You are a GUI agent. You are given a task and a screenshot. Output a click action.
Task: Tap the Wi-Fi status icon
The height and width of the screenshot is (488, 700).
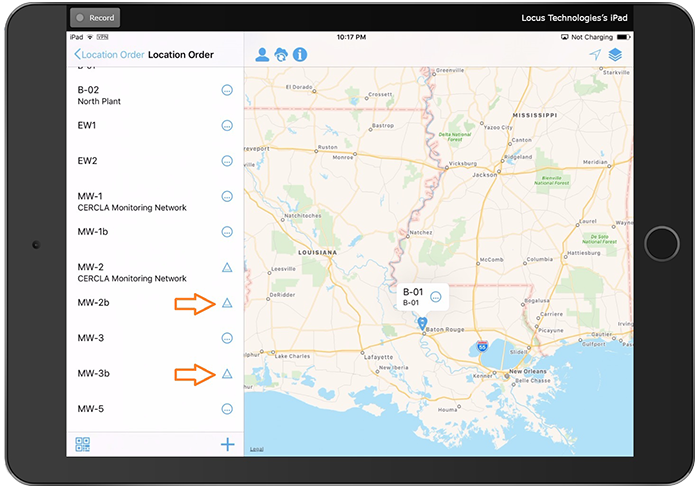(90, 37)
